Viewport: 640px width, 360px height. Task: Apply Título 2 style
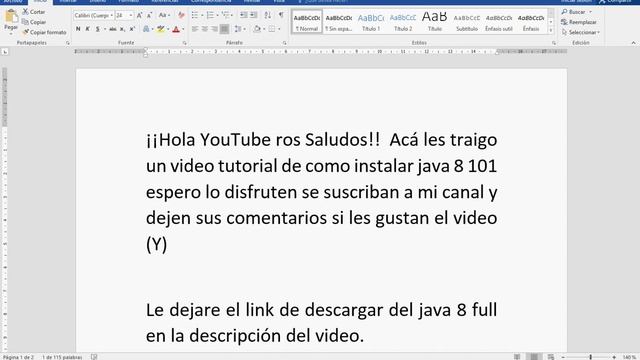point(403,22)
